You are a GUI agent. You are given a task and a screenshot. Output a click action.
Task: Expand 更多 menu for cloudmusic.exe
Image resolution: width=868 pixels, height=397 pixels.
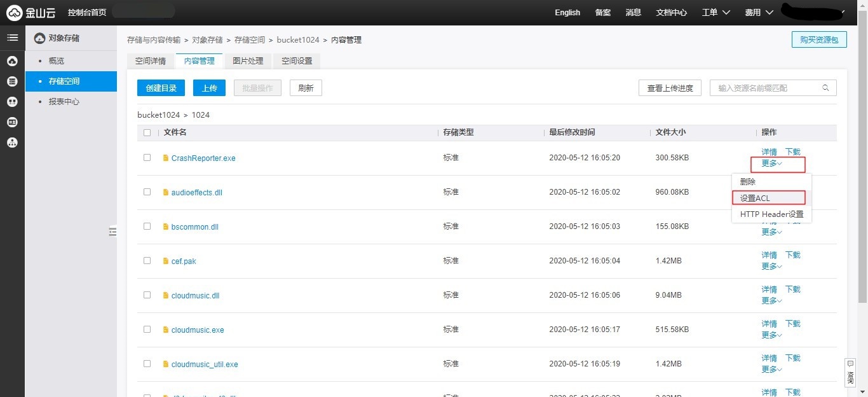pos(771,335)
